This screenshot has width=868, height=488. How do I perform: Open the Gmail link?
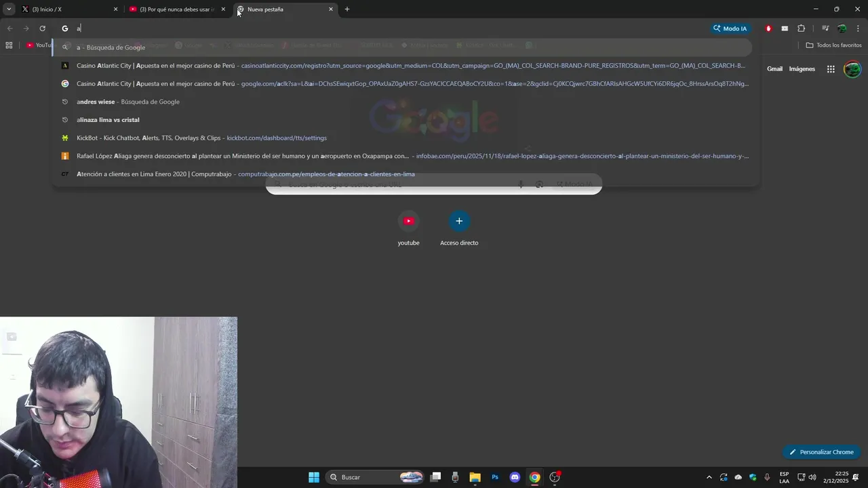click(774, 69)
